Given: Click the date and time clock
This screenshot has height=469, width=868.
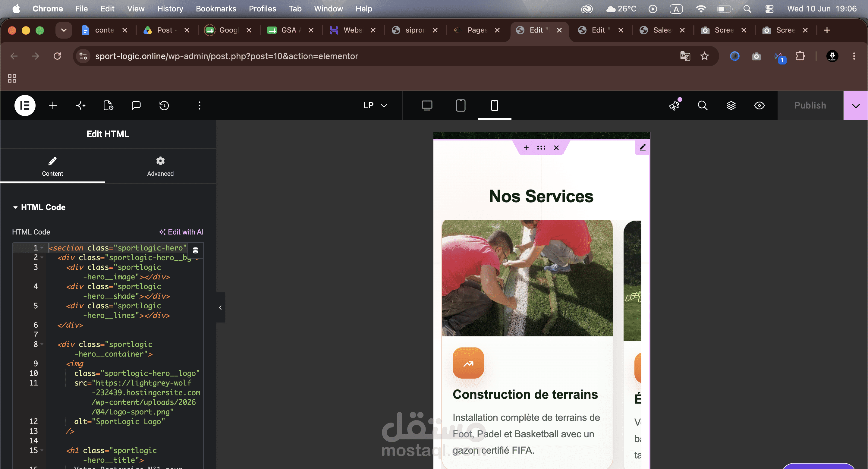Looking at the screenshot, I should pyautogui.click(x=822, y=9).
